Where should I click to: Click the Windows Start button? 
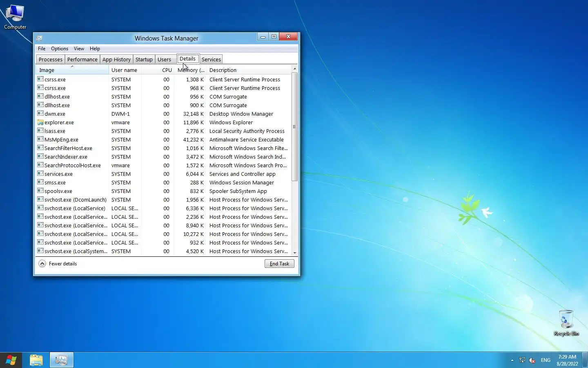11,360
